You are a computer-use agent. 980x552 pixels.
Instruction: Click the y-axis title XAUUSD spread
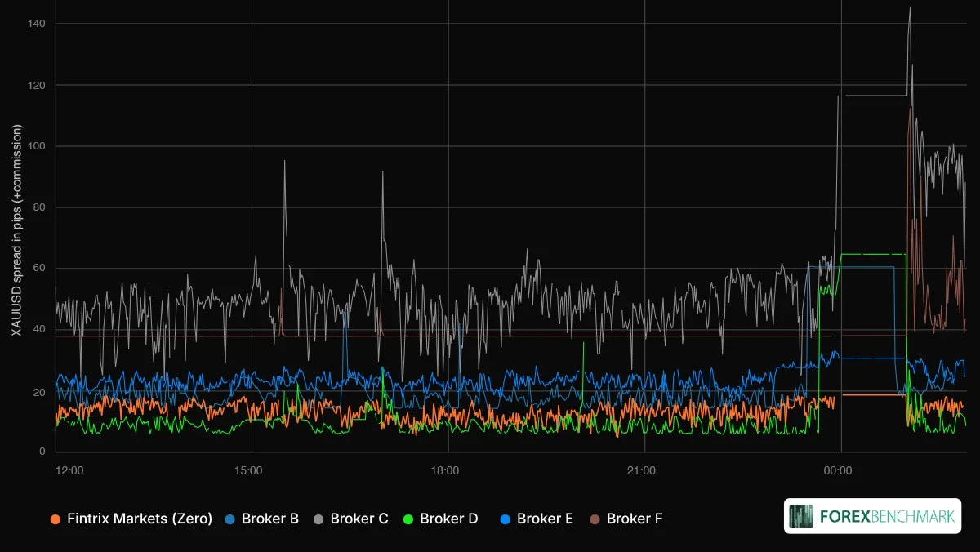pos(16,229)
